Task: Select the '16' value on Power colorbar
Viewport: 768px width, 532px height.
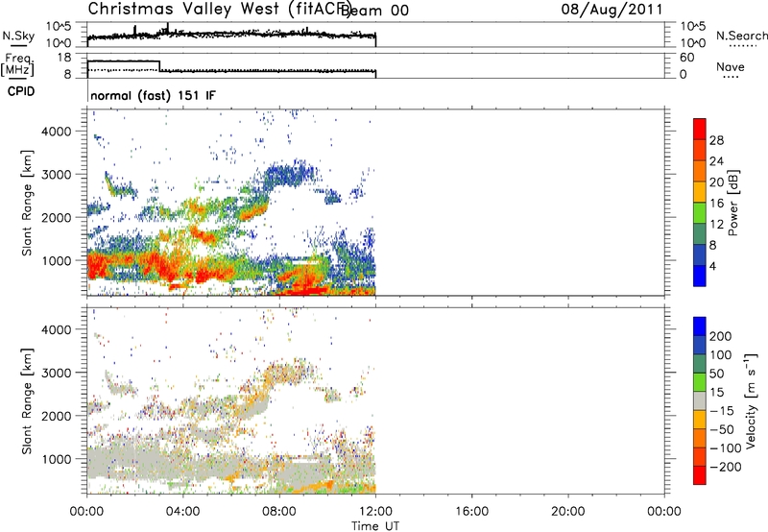Action: 716,204
